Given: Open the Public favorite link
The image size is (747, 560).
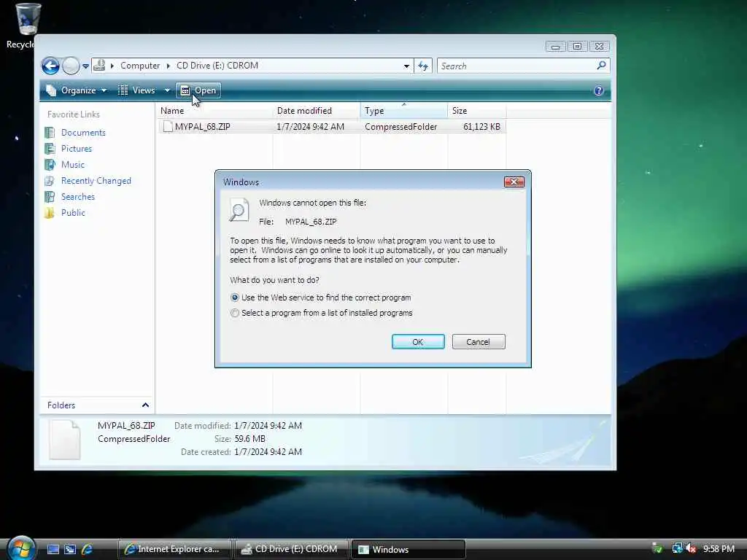Looking at the screenshot, I should click(x=73, y=213).
